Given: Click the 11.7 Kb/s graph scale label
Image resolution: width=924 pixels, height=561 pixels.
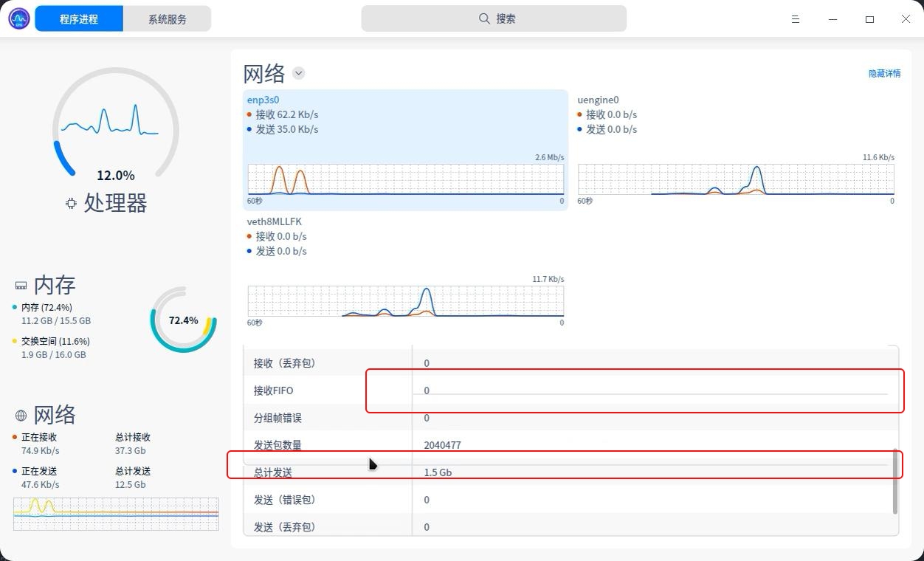Looking at the screenshot, I should click(548, 279).
